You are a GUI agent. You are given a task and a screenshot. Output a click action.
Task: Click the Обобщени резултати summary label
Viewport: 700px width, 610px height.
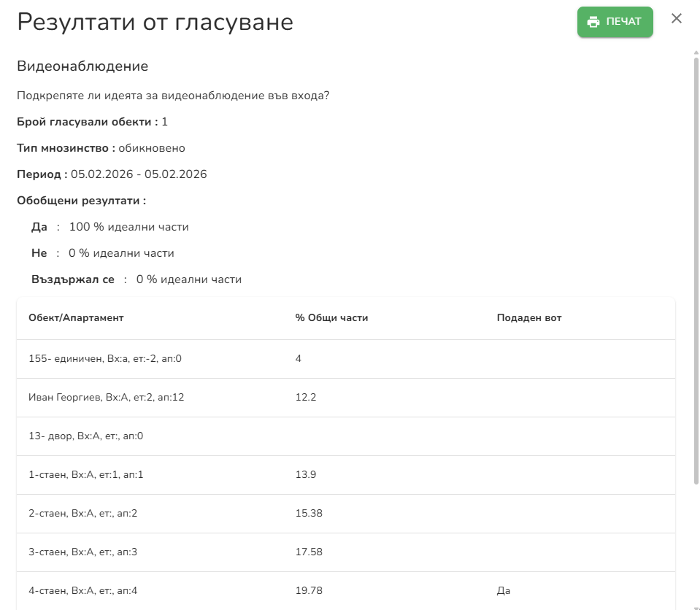(82, 200)
